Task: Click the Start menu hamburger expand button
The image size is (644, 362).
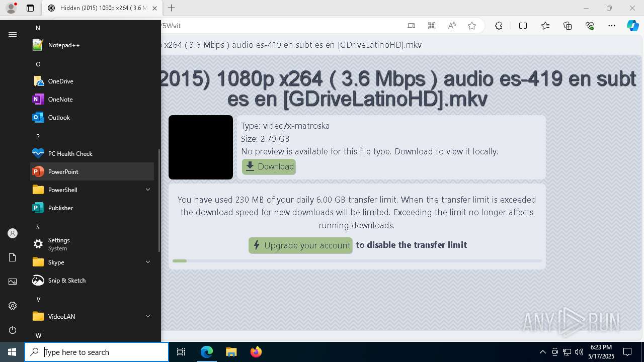Action: pyautogui.click(x=13, y=34)
